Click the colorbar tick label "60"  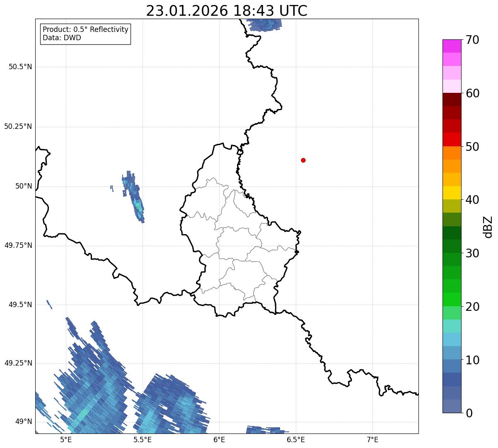472,93
